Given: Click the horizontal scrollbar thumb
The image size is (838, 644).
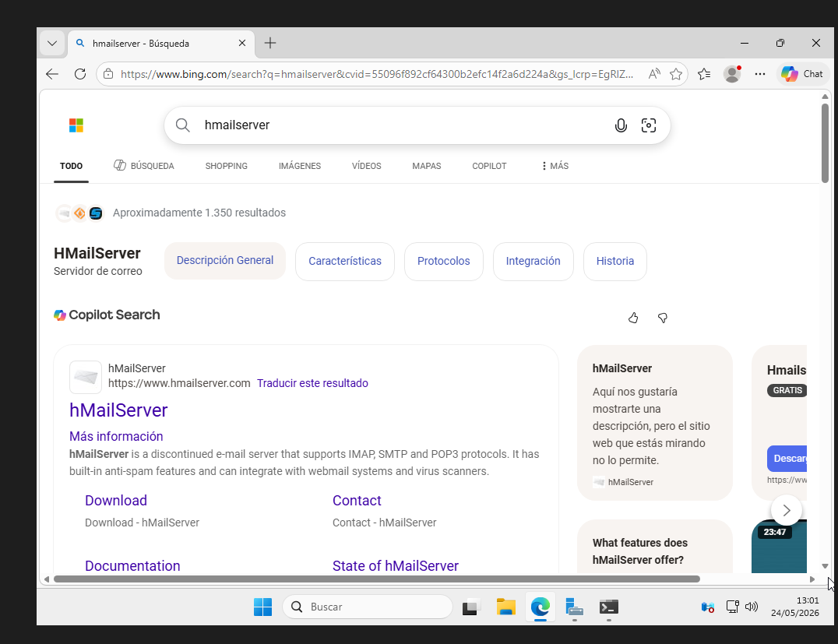Looking at the screenshot, I should [x=377, y=579].
